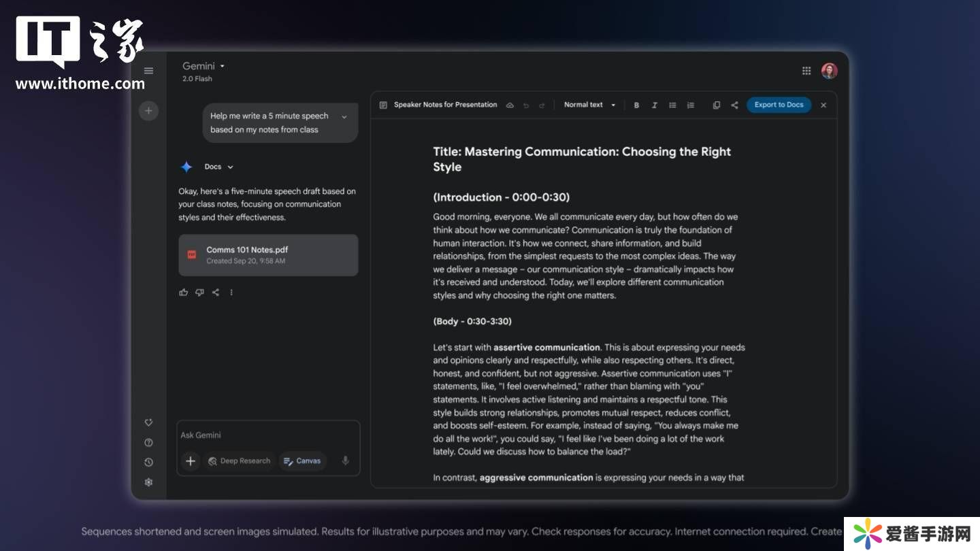Open the hamburger main menu
980x551 pixels.
pos(148,71)
